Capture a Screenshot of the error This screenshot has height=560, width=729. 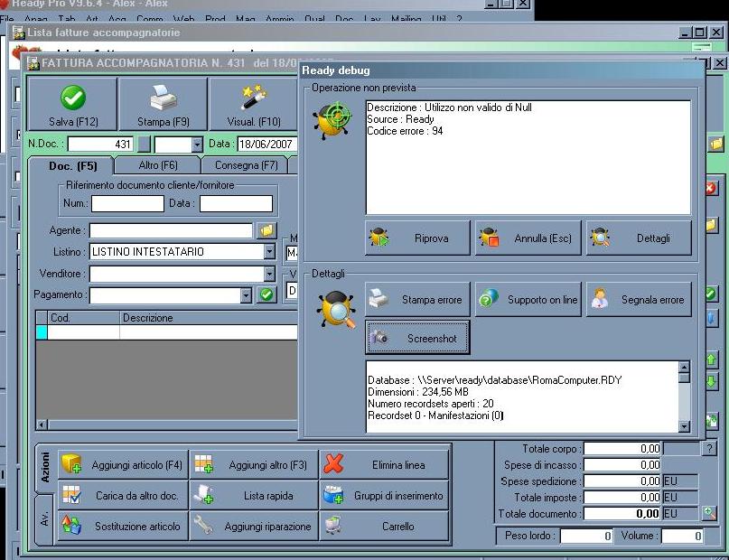[417, 338]
